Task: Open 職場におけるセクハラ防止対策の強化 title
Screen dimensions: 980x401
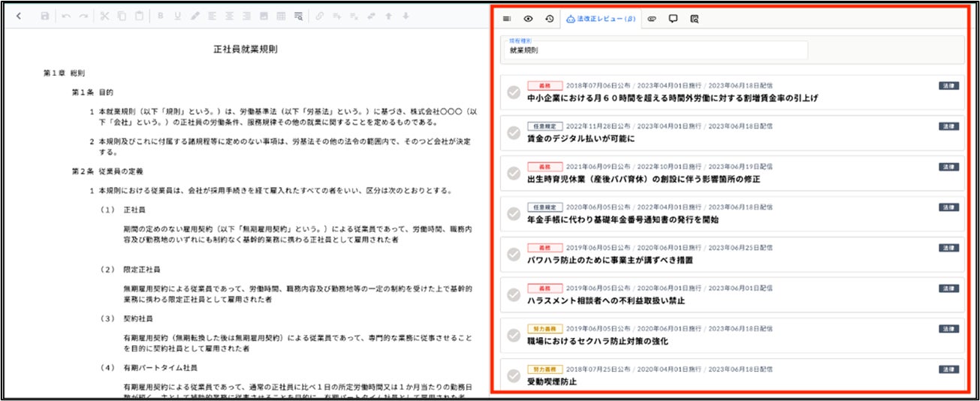Action: 598,342
